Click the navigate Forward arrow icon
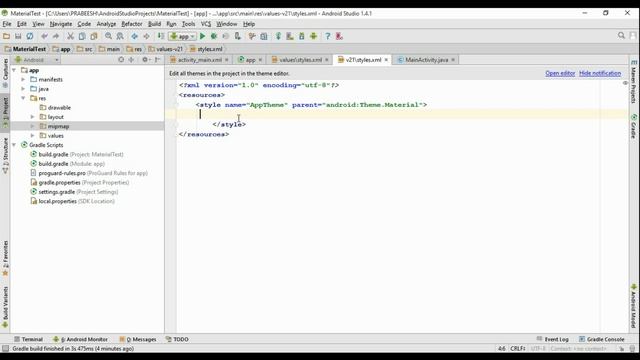The height and width of the screenshot is (360, 640). (146, 36)
